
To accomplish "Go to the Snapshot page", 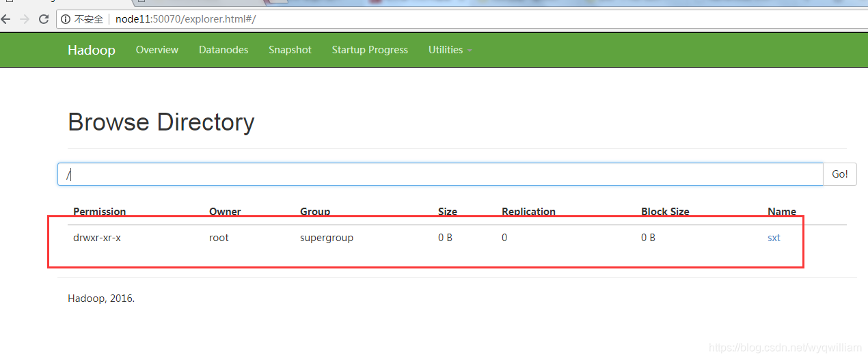I will [x=290, y=50].
